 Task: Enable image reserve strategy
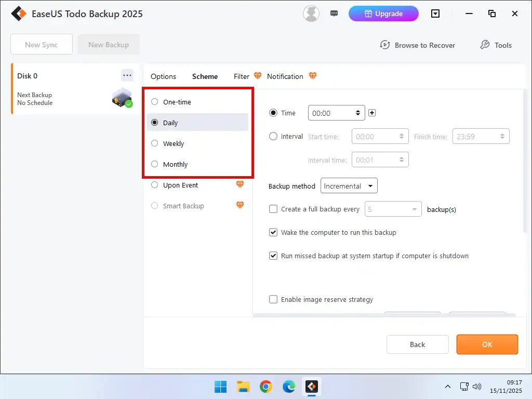point(273,299)
